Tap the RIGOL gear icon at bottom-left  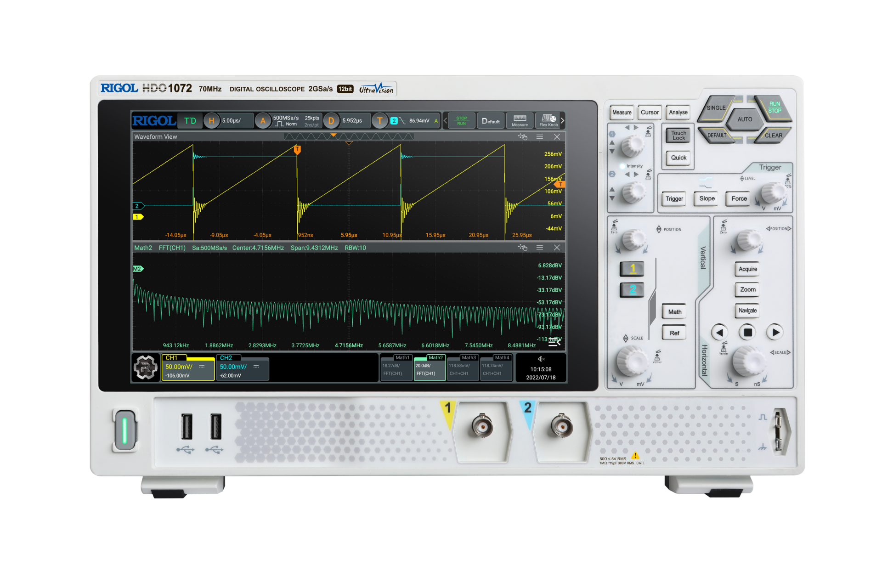[x=145, y=367]
